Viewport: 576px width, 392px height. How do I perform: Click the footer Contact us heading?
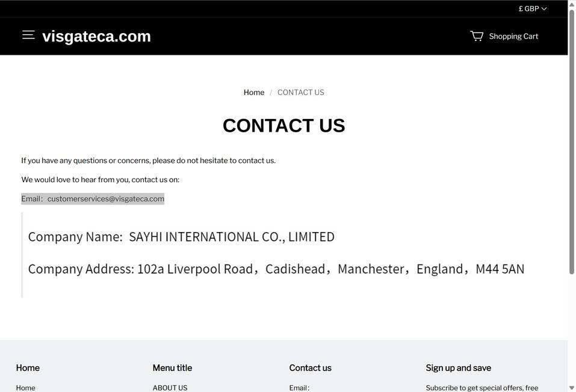[x=310, y=368]
